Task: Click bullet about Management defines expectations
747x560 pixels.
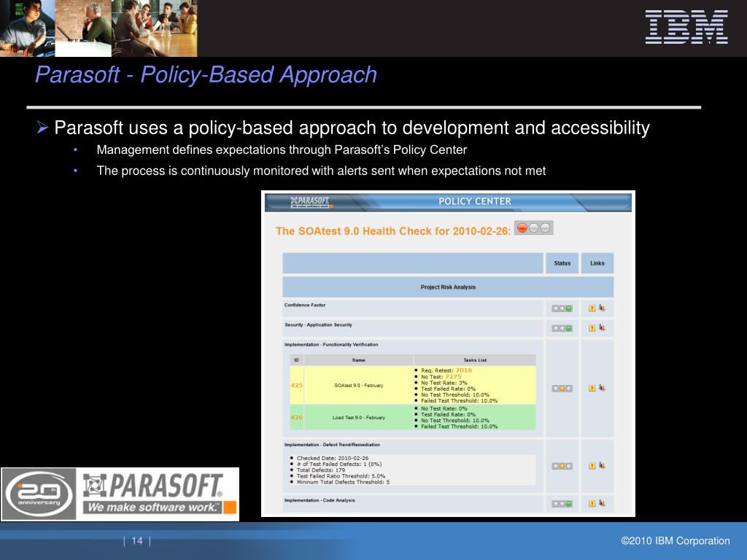Action: click(x=282, y=150)
